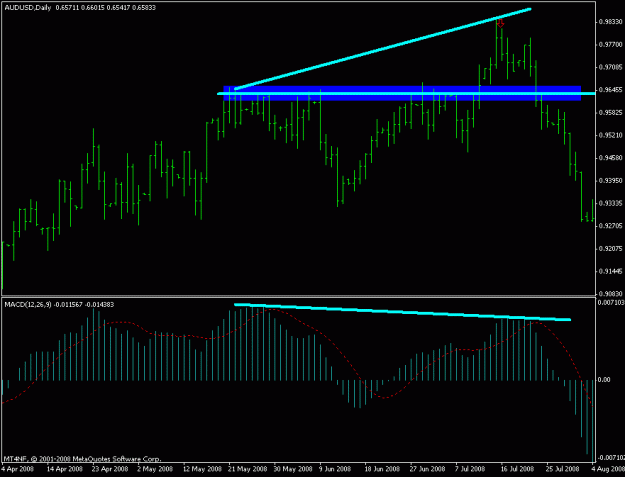This screenshot has height=477, width=625.
Task: Click the 0.00 MACD zero level label
Action: [x=605, y=380]
